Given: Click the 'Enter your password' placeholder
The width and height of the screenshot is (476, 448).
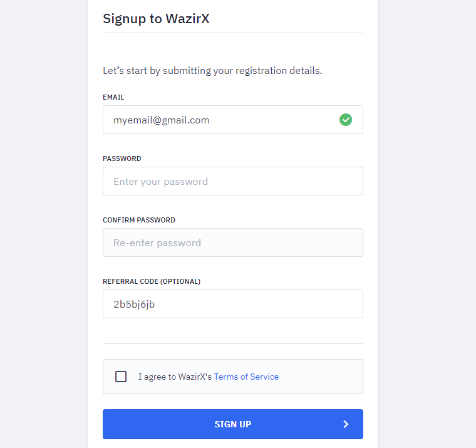Looking at the screenshot, I should [x=160, y=182].
